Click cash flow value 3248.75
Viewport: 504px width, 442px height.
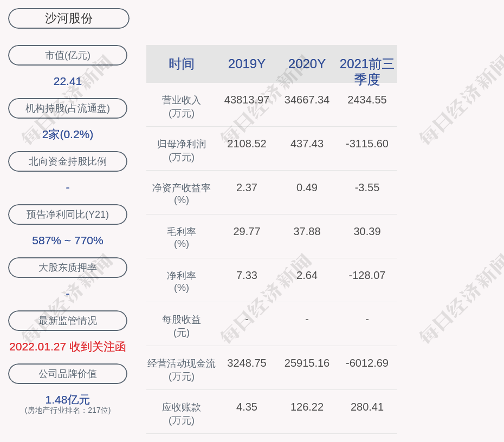(x=247, y=363)
